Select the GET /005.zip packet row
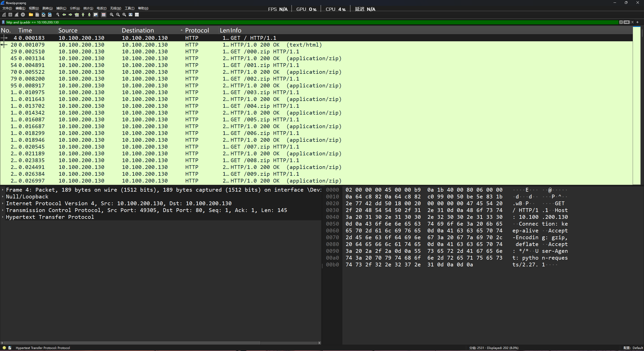Image resolution: width=644 pixels, height=351 pixels. (264, 120)
